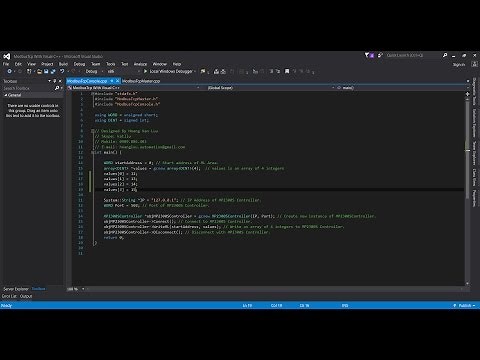Open the Edit menu
Image resolution: width=480 pixels, height=360 pixels.
click(18, 64)
